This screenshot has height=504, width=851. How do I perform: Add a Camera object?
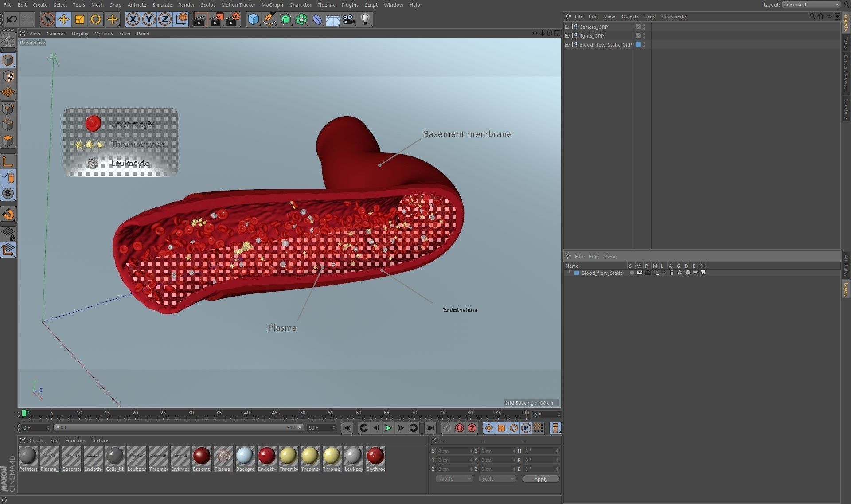click(x=349, y=19)
